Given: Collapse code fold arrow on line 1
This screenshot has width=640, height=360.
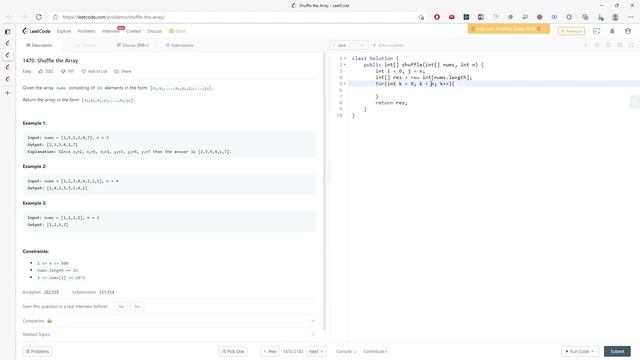Looking at the screenshot, I should (x=345, y=58).
